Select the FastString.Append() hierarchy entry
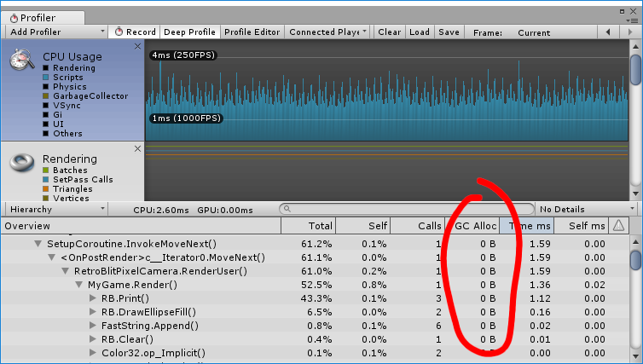Viewport: 643px width, 364px height. pyautogui.click(x=150, y=326)
